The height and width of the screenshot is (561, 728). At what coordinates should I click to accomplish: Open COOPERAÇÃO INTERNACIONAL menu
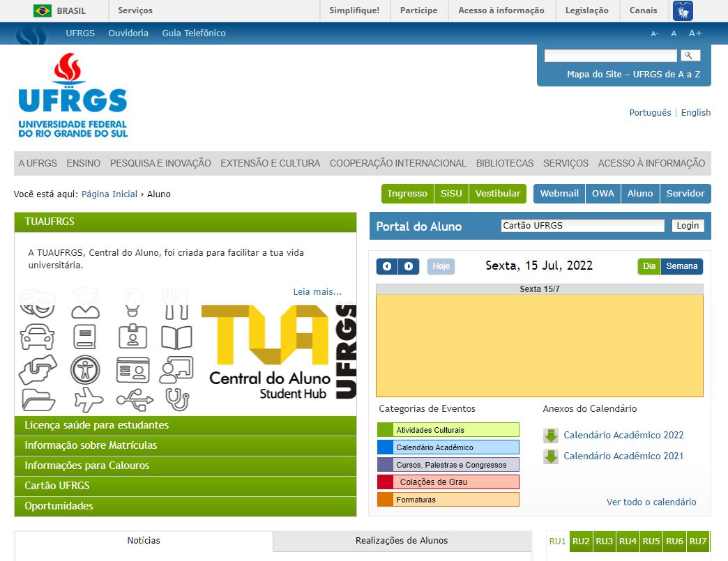398,163
